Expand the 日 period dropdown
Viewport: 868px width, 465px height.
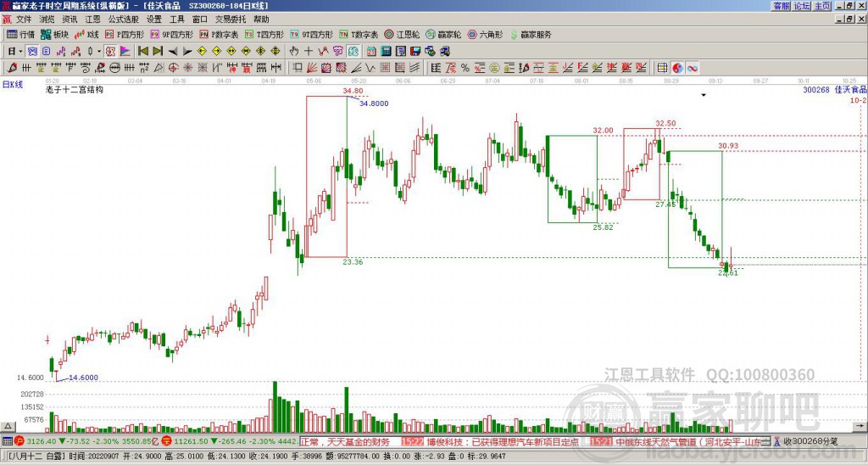(20, 52)
